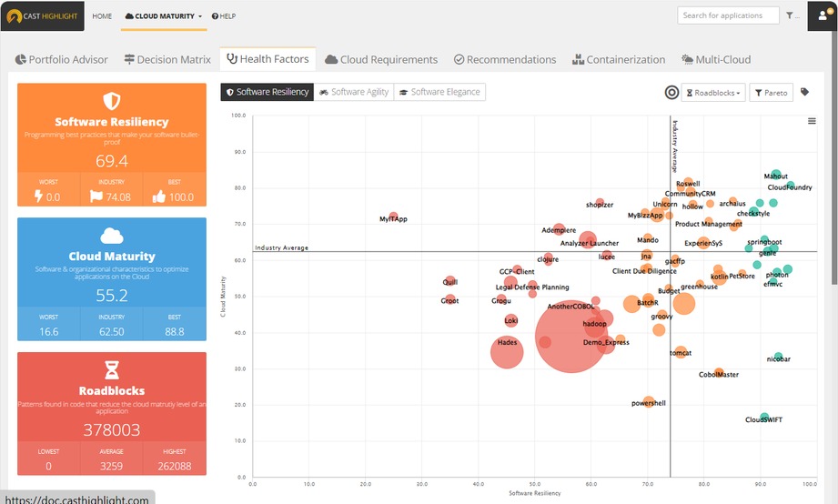Click the Software Resiliency score 69.4
Viewport: 838px width, 504px height.
(112, 161)
